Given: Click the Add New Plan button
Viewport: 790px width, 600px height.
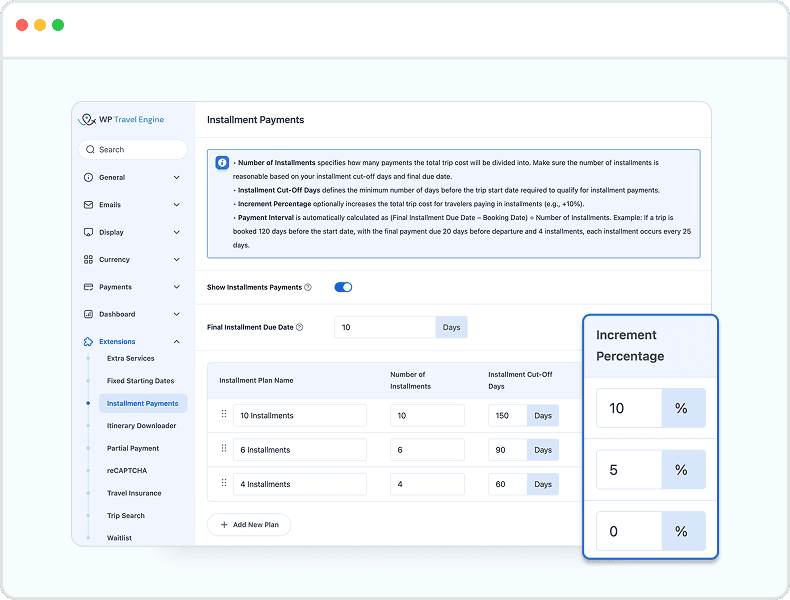Looking at the screenshot, I should 249,524.
